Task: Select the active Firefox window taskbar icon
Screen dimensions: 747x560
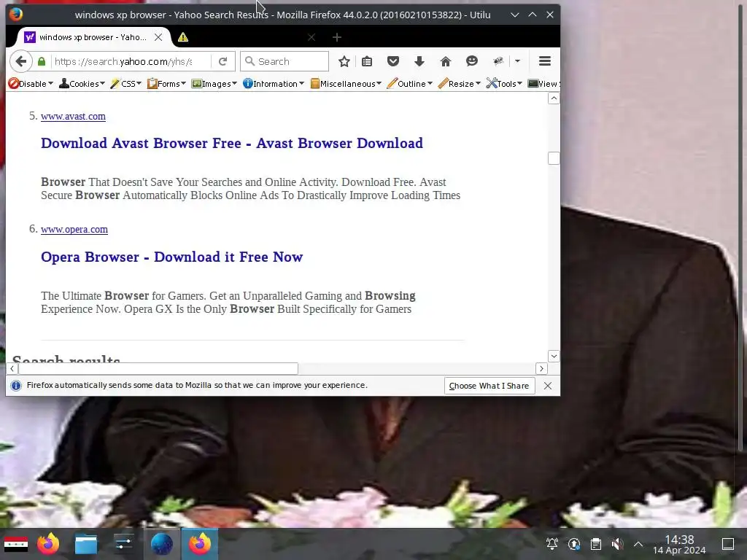Action: tap(200, 544)
